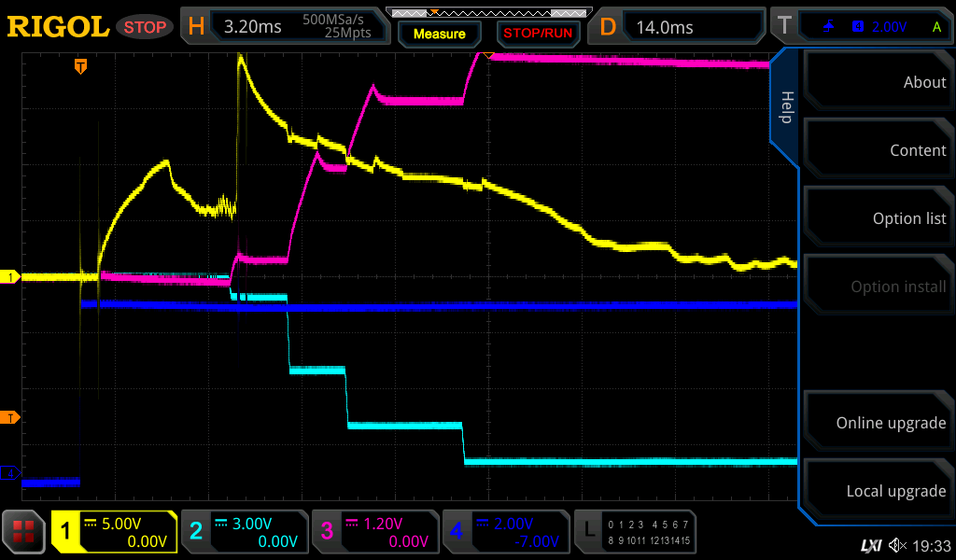Toggle channel 1 with the 5.00V scale
This screenshot has width=956, height=560.
[x=115, y=532]
